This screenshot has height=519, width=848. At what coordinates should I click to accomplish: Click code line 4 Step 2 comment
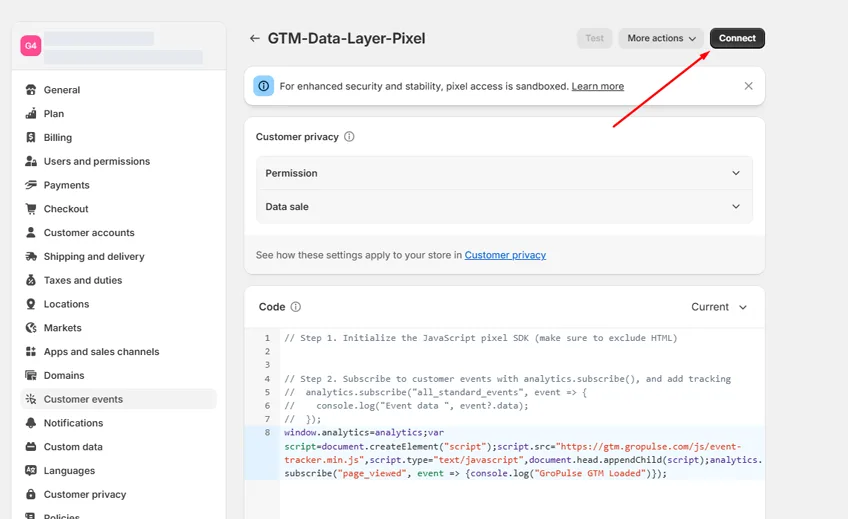click(x=507, y=379)
